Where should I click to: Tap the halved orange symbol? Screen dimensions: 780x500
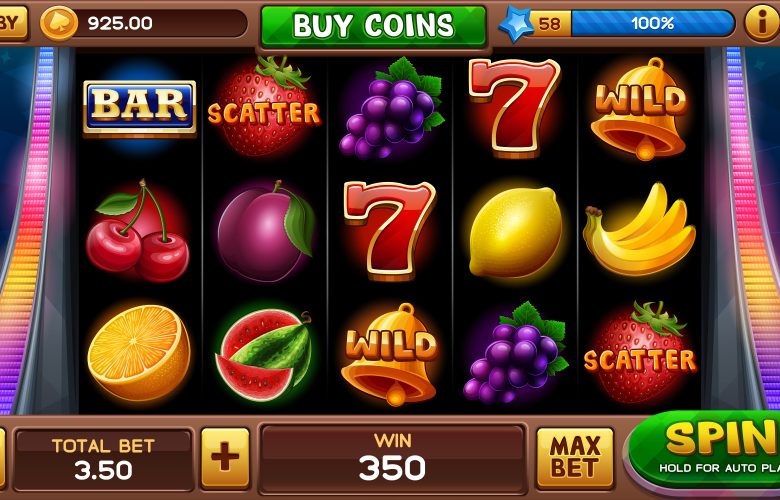139,353
